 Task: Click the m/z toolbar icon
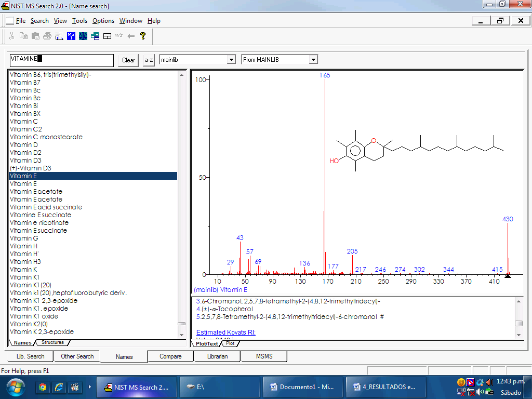click(x=119, y=35)
